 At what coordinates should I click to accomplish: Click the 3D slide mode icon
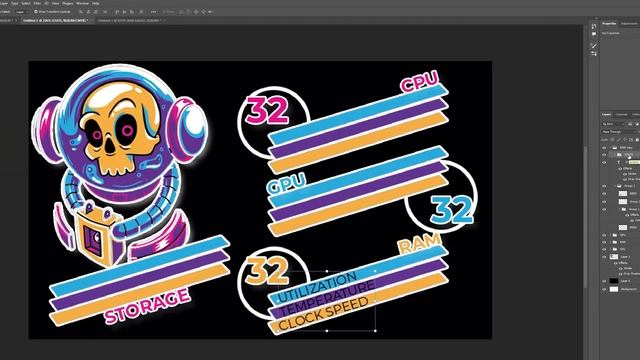pyautogui.click(x=204, y=12)
